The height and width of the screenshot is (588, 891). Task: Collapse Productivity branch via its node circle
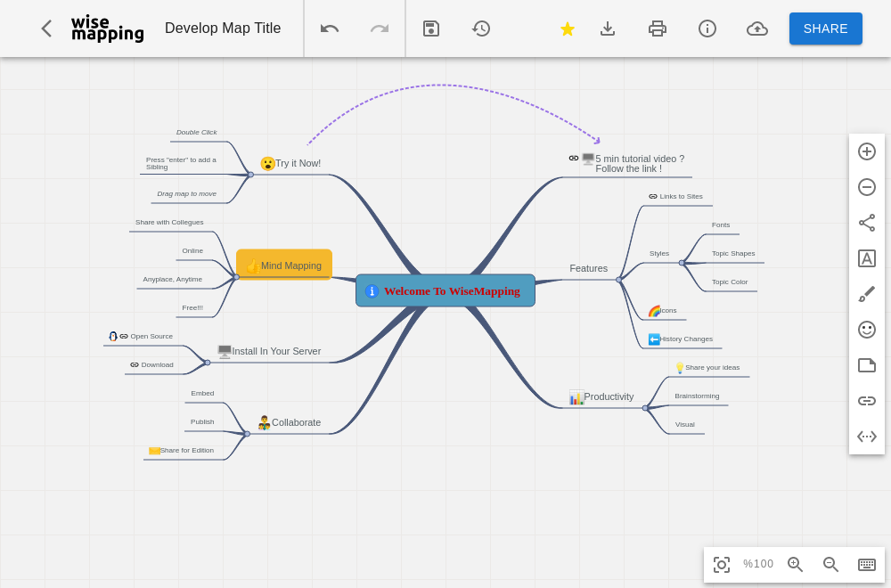point(645,408)
